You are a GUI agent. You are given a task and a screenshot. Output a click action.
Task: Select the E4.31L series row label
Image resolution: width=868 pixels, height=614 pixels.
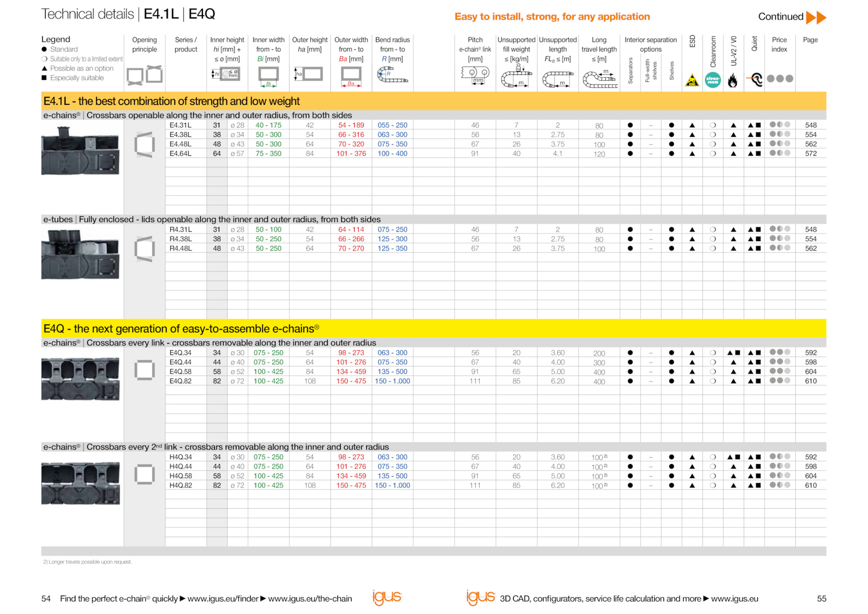(181, 125)
